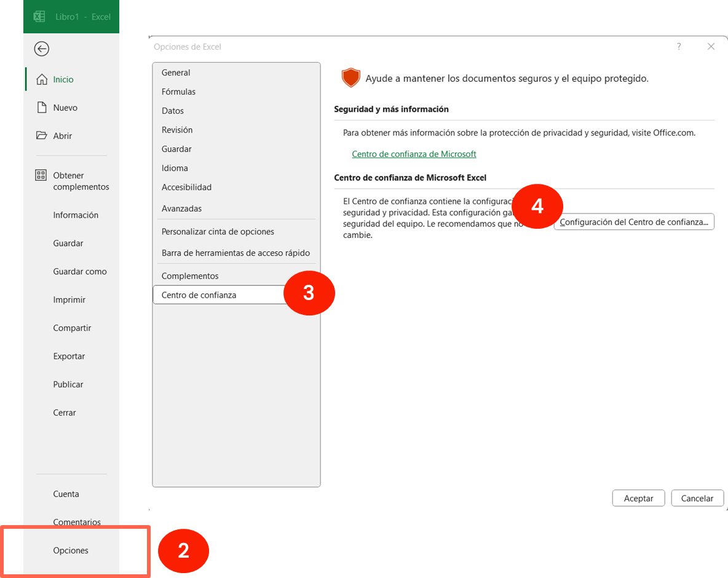Click the Libro1 - Excel title text
728x578 pixels.
pos(82,17)
